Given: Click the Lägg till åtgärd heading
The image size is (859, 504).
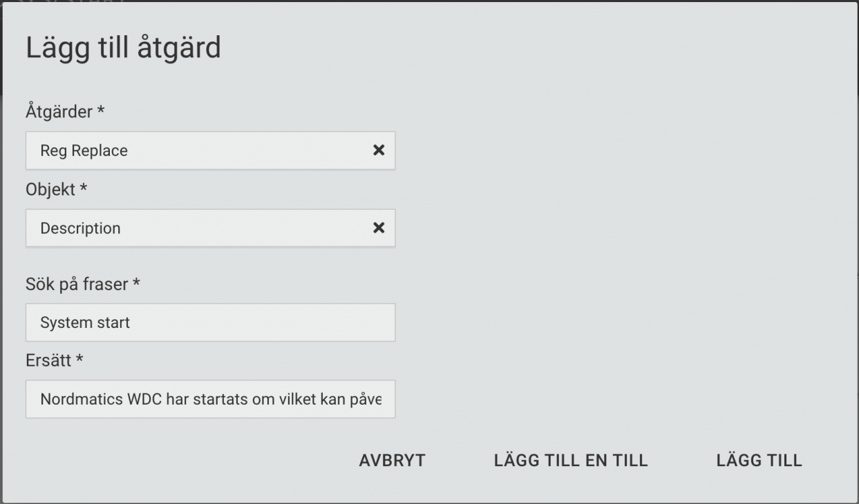Looking at the screenshot, I should (x=124, y=48).
